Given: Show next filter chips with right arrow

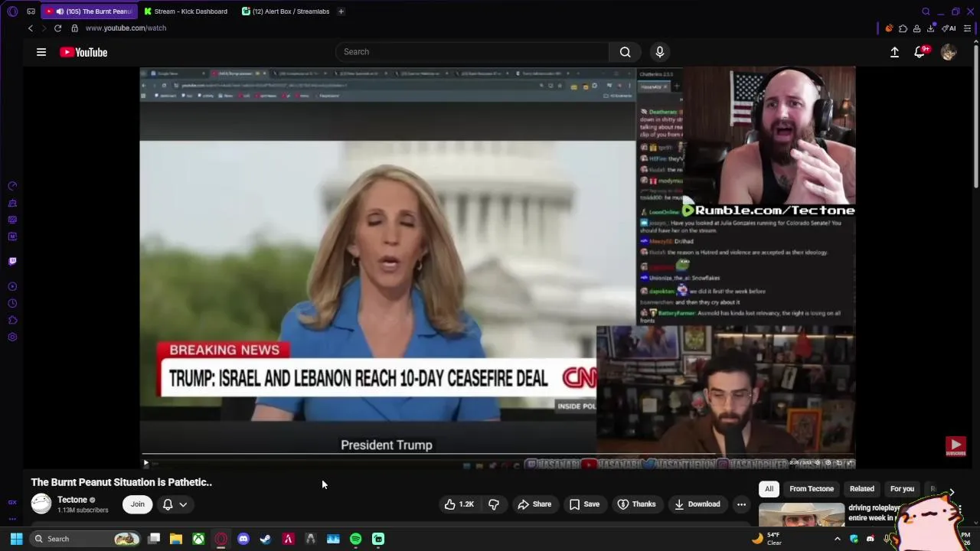Looking at the screenshot, I should [x=951, y=492].
